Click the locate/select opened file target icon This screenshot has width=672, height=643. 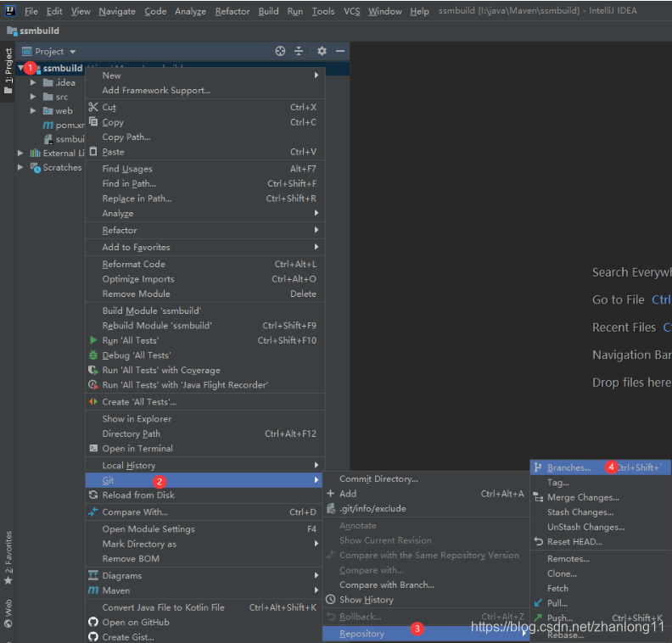pyautogui.click(x=280, y=52)
